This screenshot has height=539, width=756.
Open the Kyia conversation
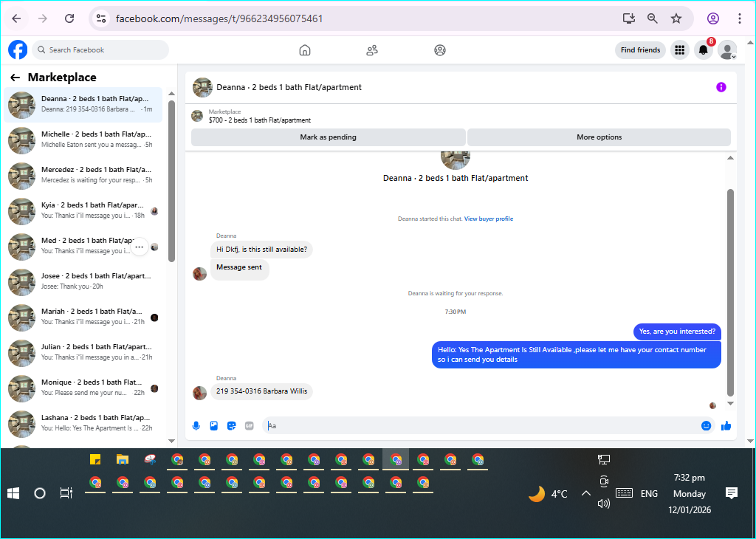point(83,211)
